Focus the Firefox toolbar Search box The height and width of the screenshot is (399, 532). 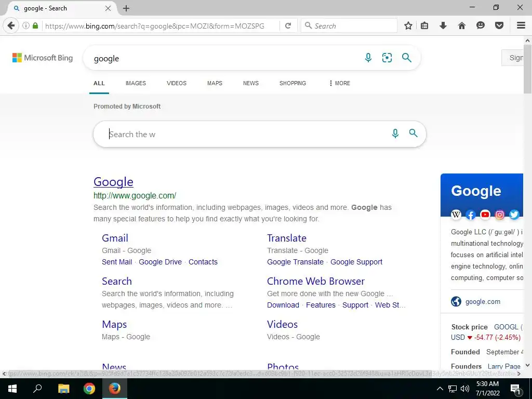coord(349,26)
